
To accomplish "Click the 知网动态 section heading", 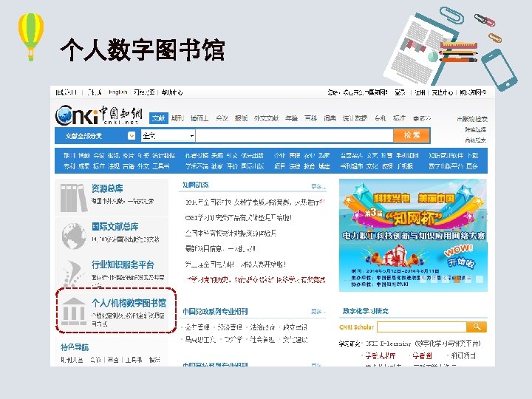I will (196, 185).
